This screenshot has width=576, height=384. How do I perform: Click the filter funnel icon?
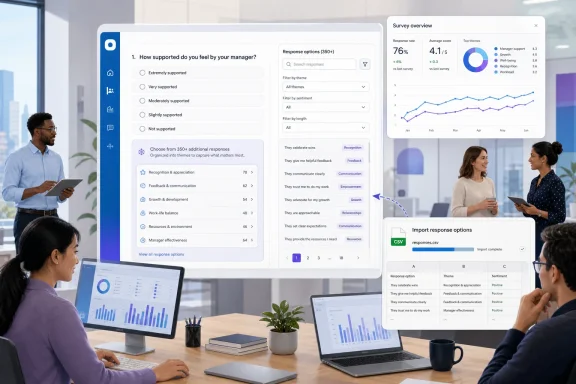[x=365, y=64]
